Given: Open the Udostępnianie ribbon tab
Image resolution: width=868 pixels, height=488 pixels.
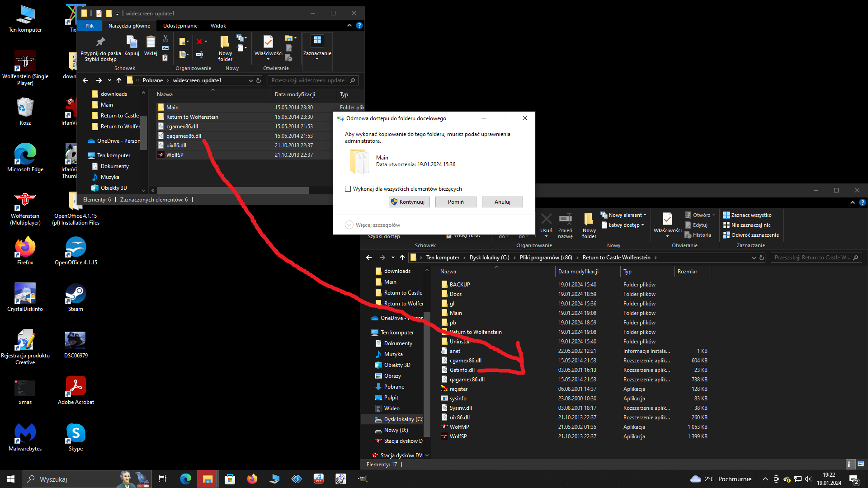Looking at the screenshot, I should coord(180,26).
